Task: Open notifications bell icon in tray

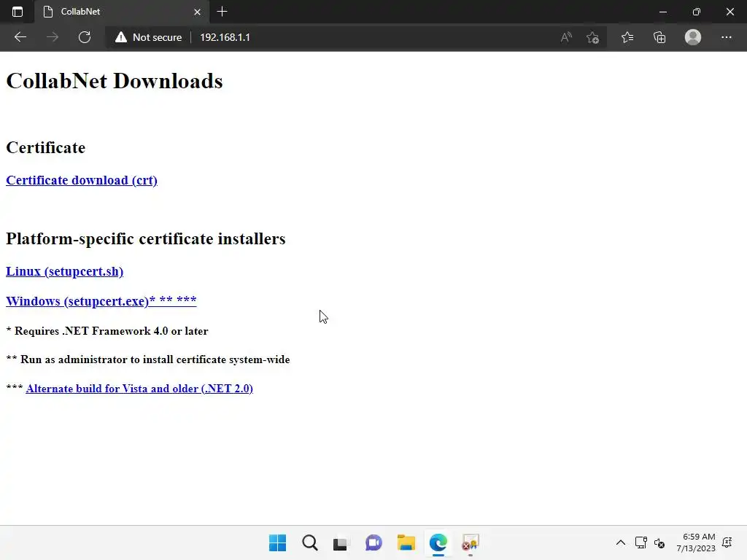Action: [727, 542]
